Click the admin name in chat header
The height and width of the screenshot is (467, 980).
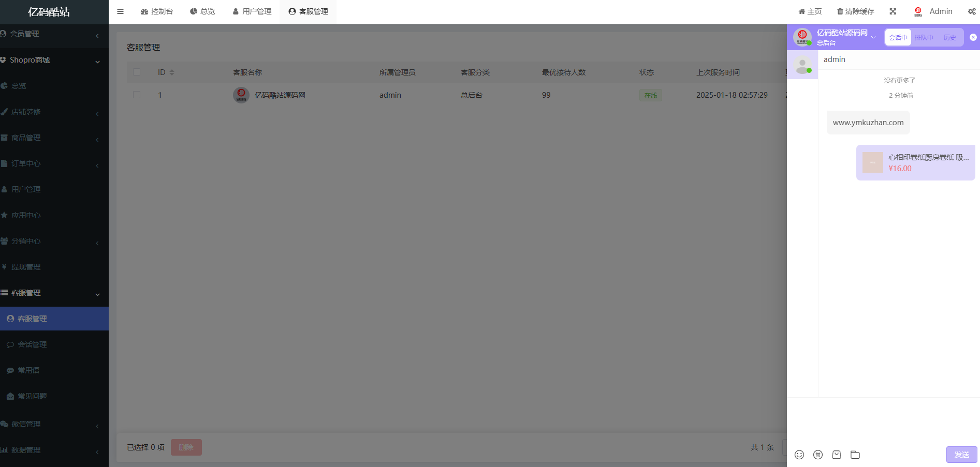click(835, 59)
